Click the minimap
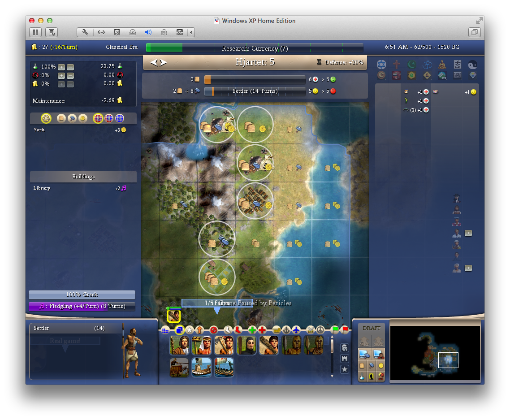Image resolution: width=510 pixels, height=420 pixels. 435,353
